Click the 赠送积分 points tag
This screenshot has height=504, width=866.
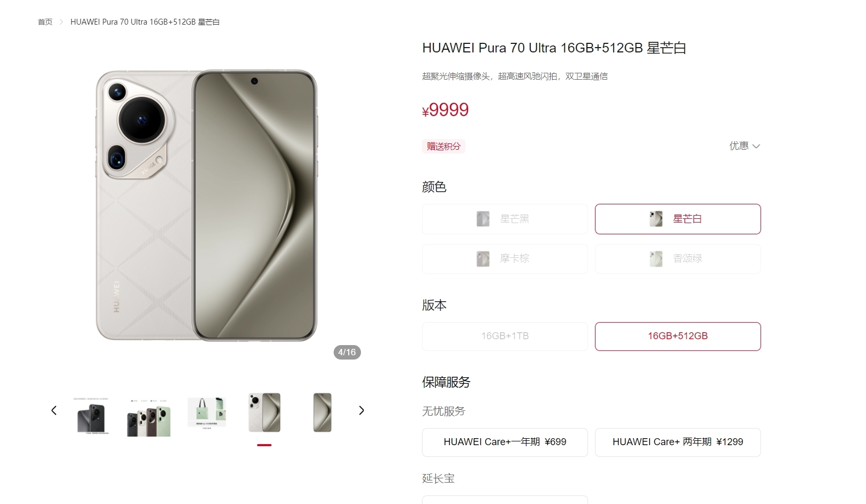pyautogui.click(x=443, y=146)
